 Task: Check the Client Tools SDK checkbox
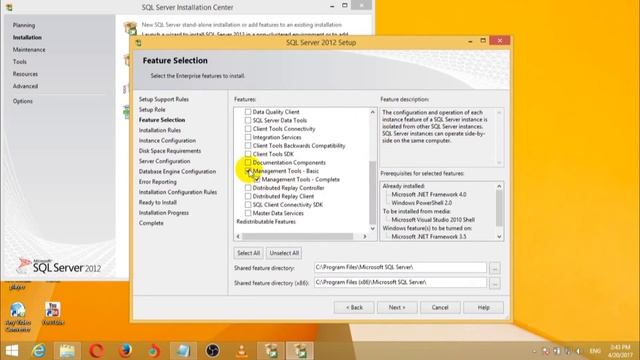tap(248, 154)
